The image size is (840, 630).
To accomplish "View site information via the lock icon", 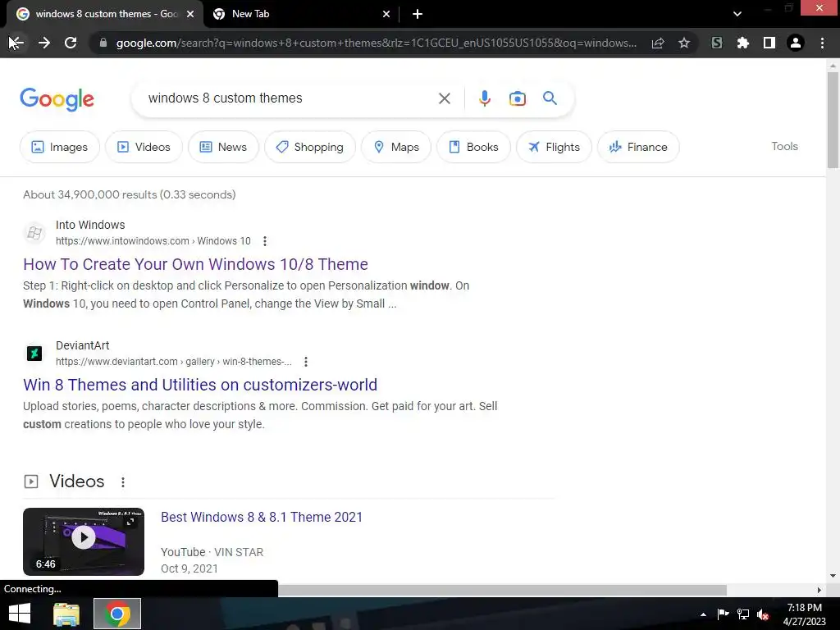I will pos(103,43).
